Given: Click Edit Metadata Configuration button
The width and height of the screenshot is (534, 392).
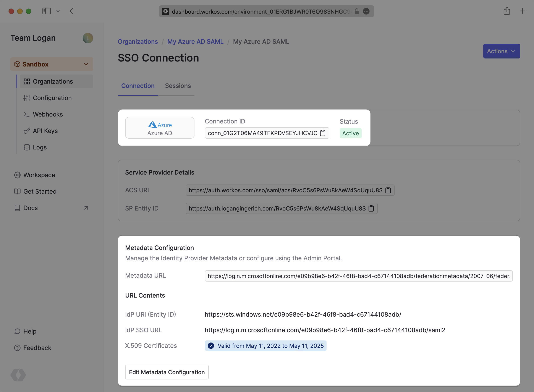Looking at the screenshot, I should point(167,372).
